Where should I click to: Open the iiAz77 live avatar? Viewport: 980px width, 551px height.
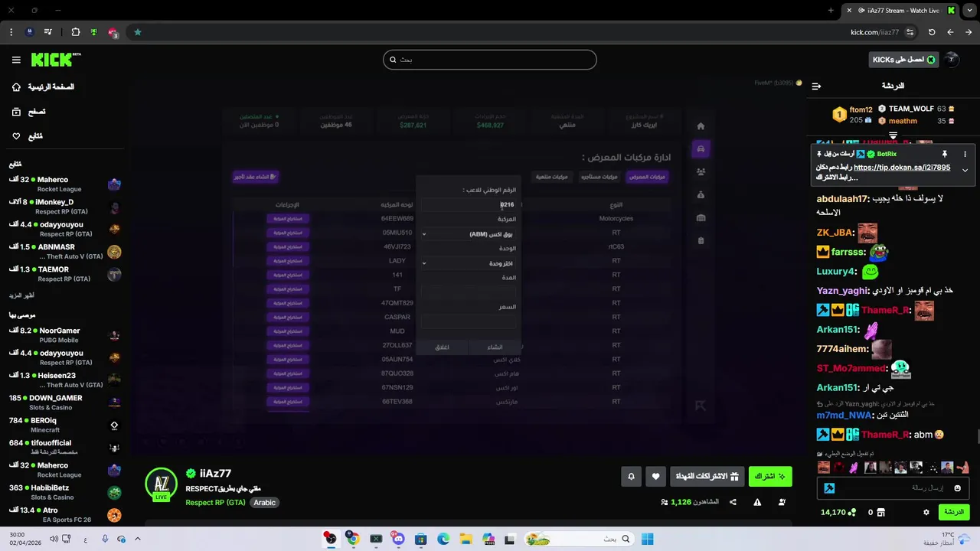[x=161, y=484]
